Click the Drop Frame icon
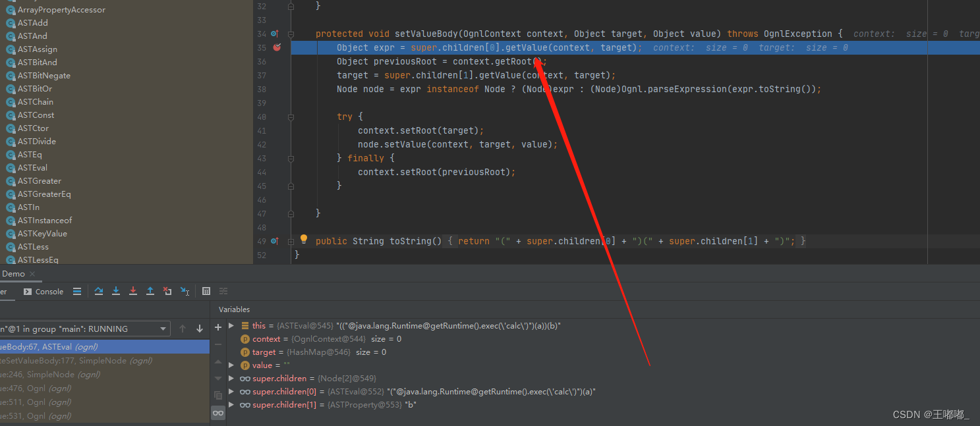Image resolution: width=980 pixels, height=426 pixels. point(167,291)
